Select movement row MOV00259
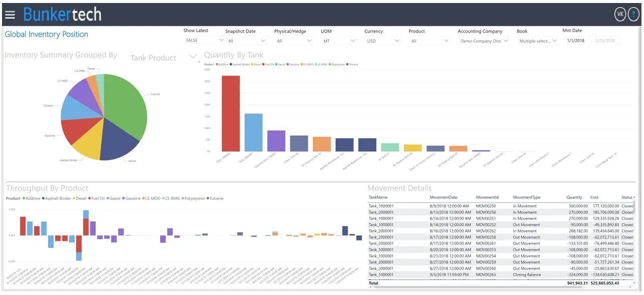This screenshot has width=644, height=295. coord(501,262)
